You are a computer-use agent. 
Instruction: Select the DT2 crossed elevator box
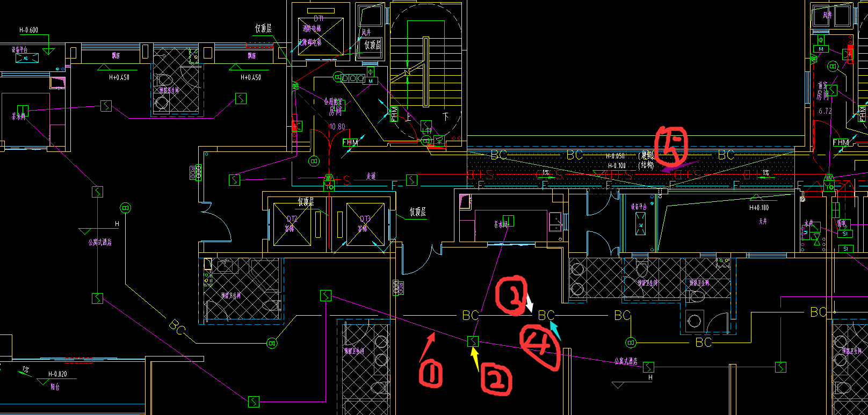(292, 224)
